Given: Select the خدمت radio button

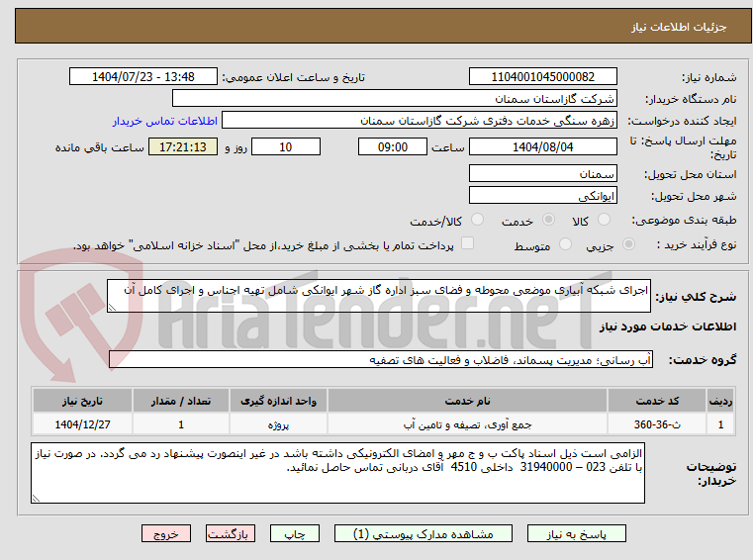Looking at the screenshot, I should (x=548, y=220).
